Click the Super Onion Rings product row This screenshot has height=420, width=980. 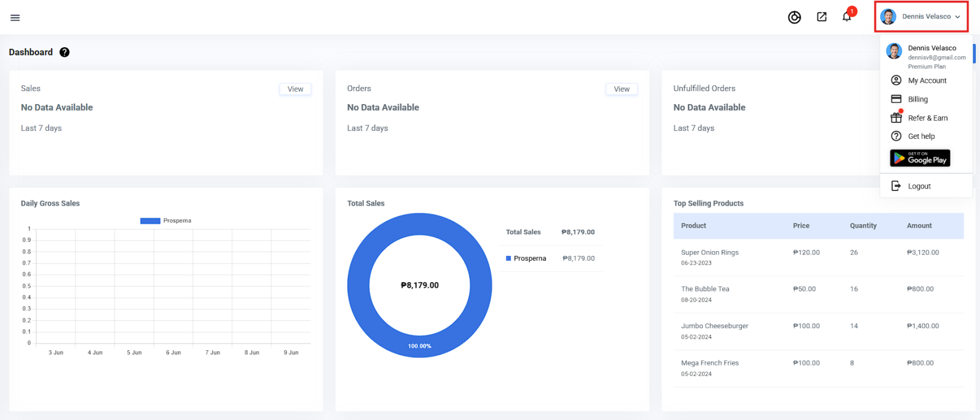[818, 257]
